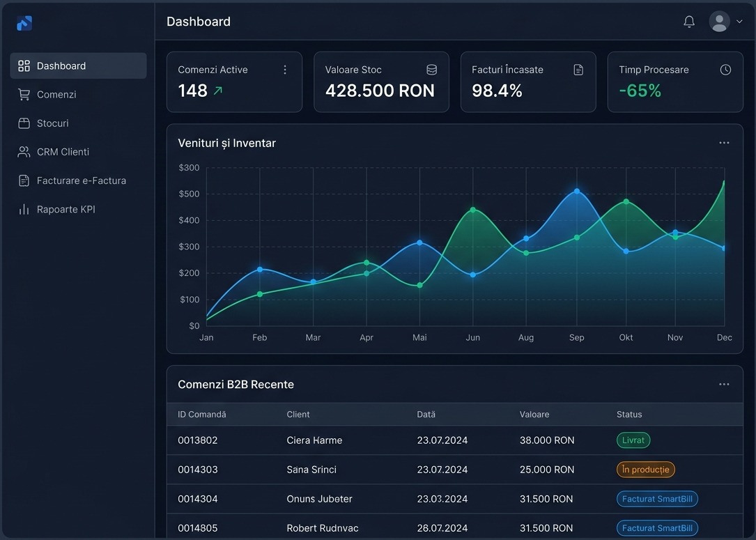
Task: Click the În producție status badge
Action: [x=646, y=470]
